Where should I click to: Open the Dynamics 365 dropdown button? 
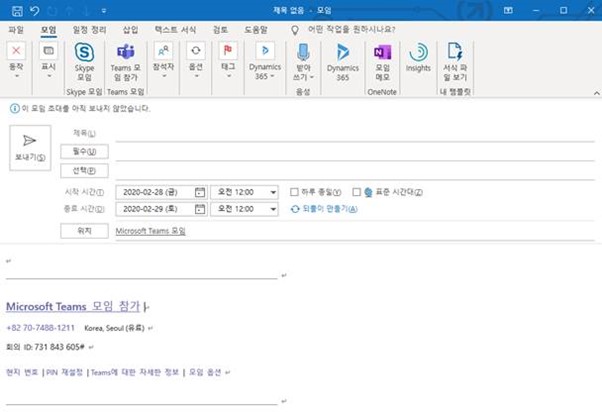point(265,61)
